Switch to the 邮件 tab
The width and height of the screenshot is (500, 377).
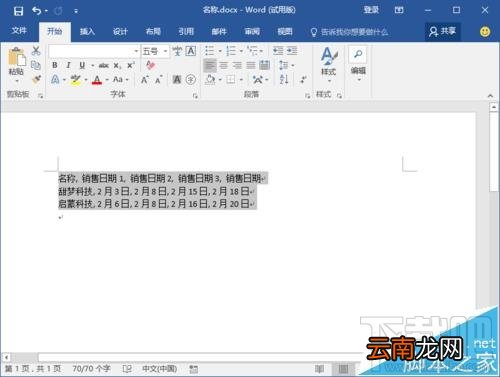(x=219, y=32)
